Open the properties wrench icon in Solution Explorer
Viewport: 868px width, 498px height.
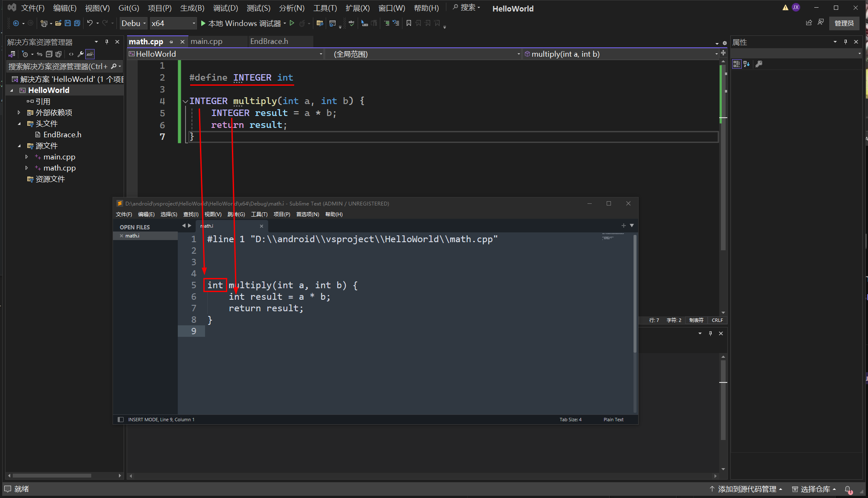(80, 54)
